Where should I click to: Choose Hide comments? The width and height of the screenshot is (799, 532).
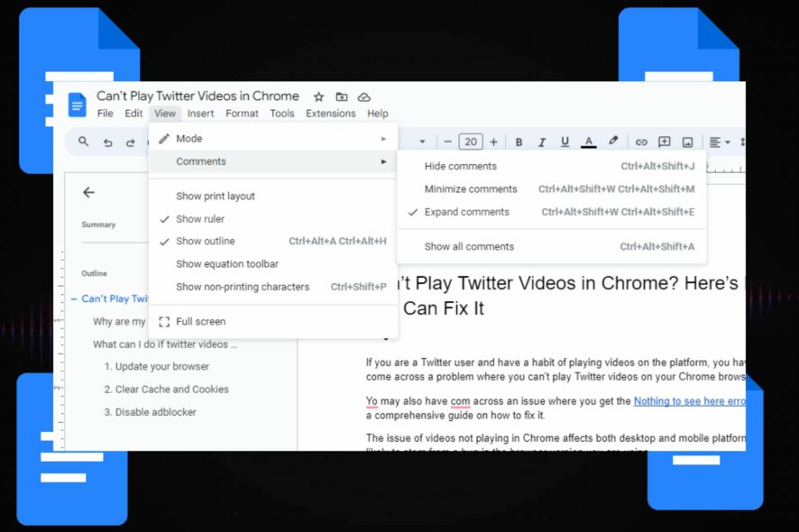pyautogui.click(x=552, y=166)
